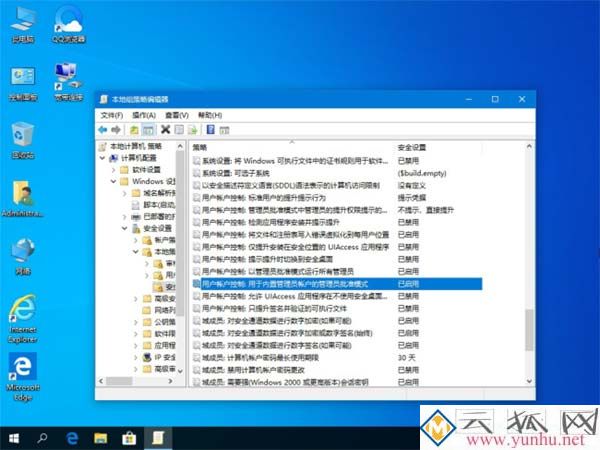Select the 脚本(启动 tree item
Image resolution: width=600 pixels, height=450 pixels.
(x=159, y=205)
